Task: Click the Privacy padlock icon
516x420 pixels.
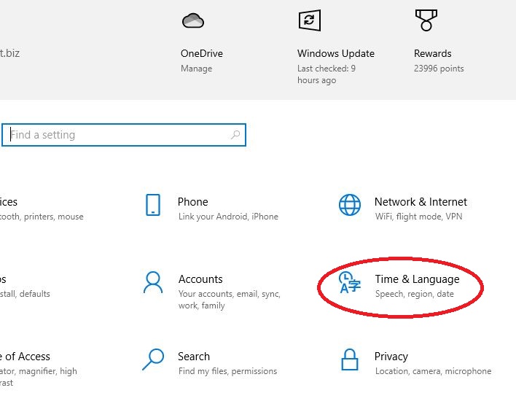Action: [350, 359]
